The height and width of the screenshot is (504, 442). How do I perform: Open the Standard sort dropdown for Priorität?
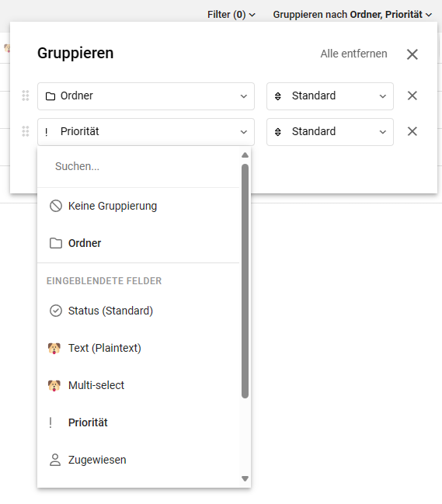click(x=330, y=132)
